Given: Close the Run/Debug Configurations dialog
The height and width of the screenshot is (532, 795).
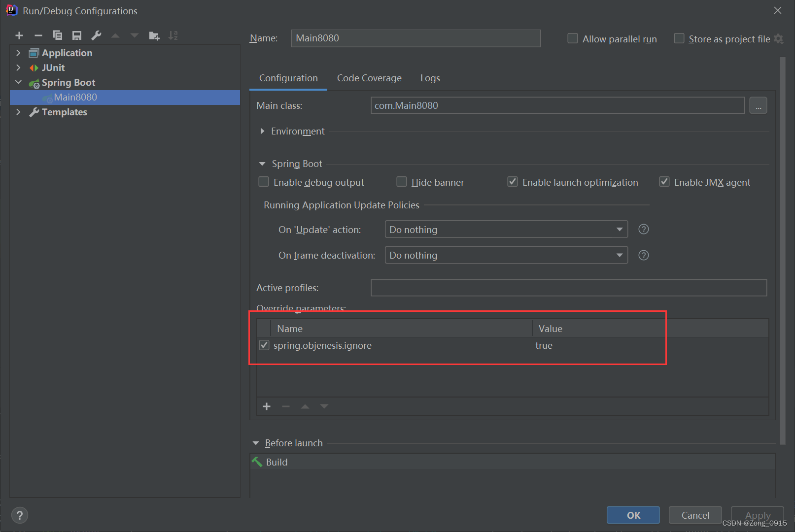Looking at the screenshot, I should point(778,10).
